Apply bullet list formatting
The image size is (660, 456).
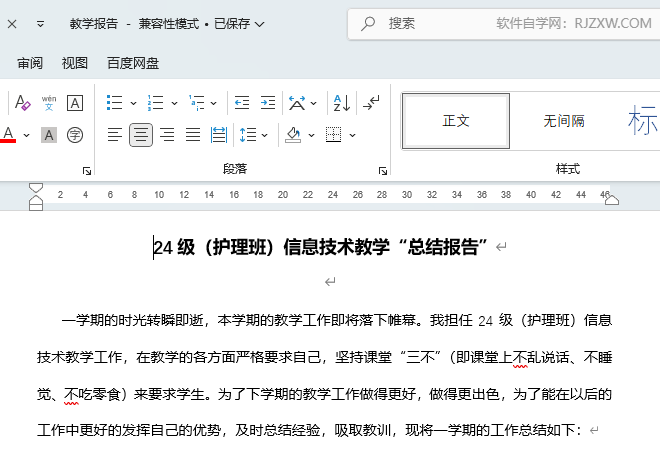pos(114,103)
